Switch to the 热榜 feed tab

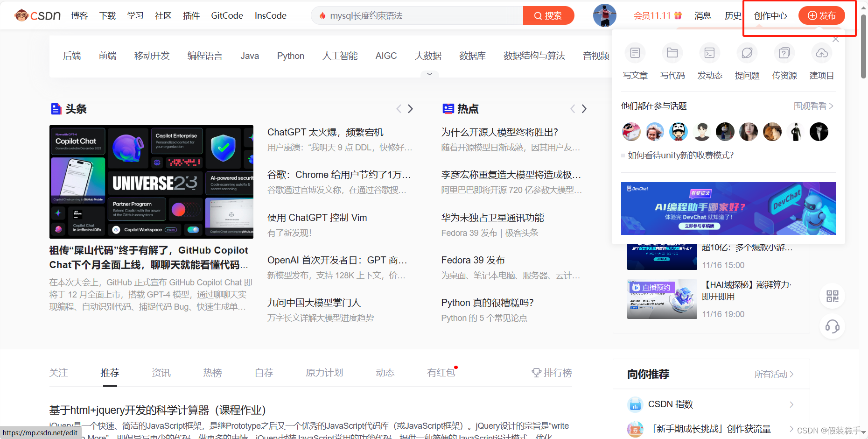[213, 373]
